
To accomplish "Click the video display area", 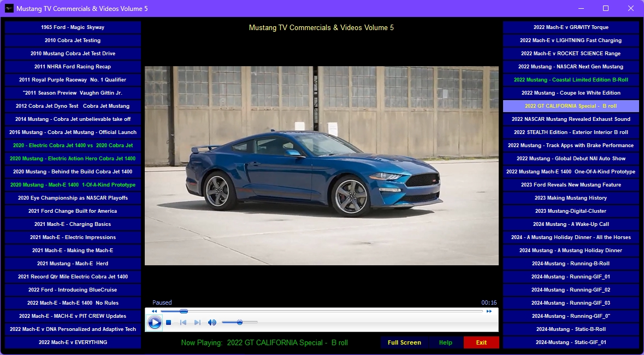I will [x=322, y=166].
